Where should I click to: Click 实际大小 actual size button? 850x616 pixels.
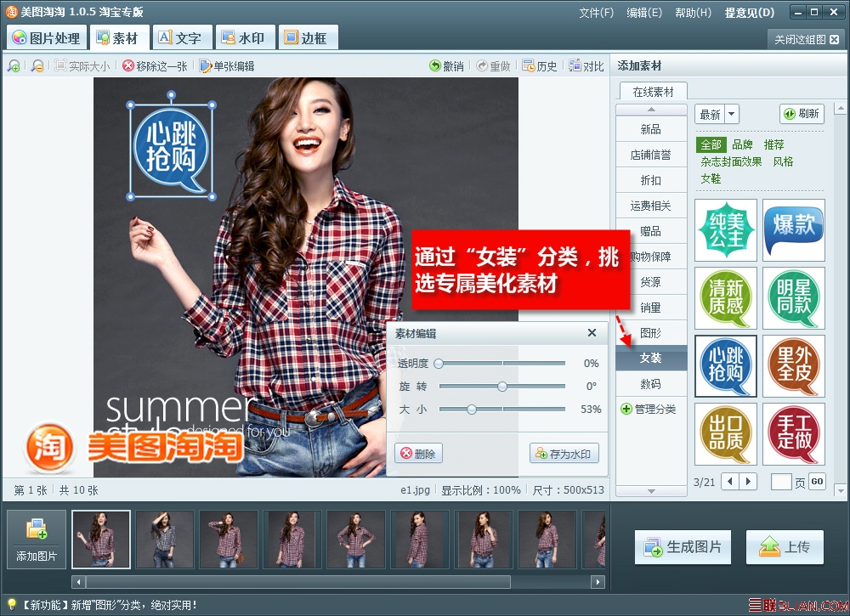(82, 66)
